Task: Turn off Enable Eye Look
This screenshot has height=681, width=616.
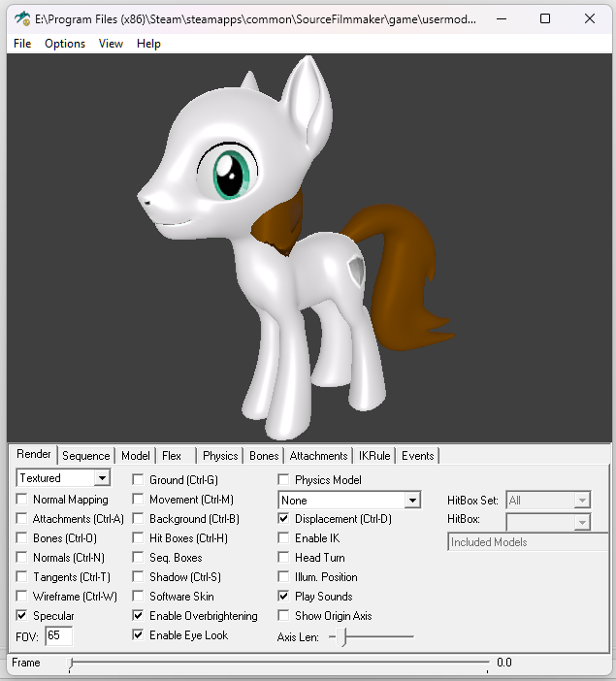Action: (x=138, y=635)
